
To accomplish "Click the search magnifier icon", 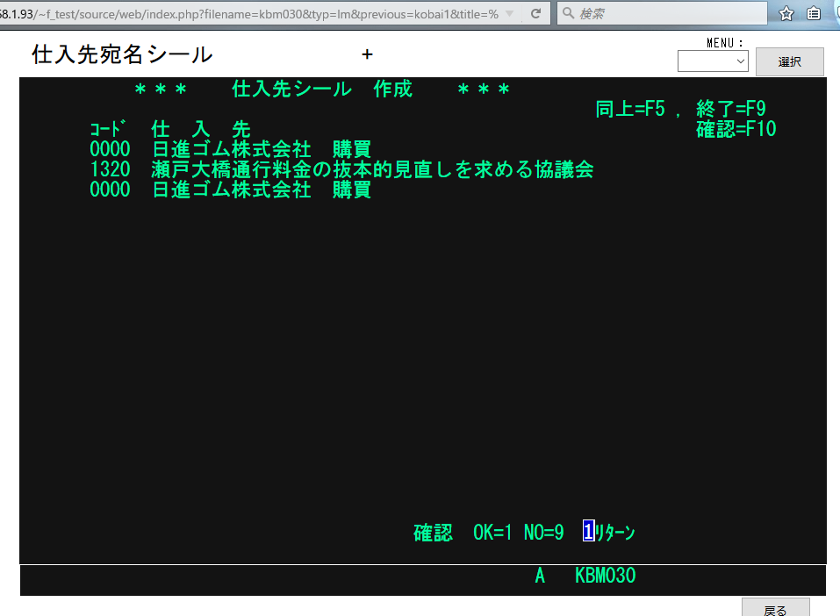I will tap(569, 13).
